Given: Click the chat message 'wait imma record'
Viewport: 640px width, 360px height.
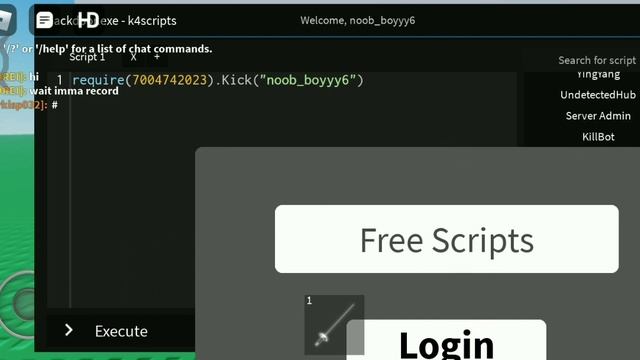Looking at the screenshot, I should [74, 91].
